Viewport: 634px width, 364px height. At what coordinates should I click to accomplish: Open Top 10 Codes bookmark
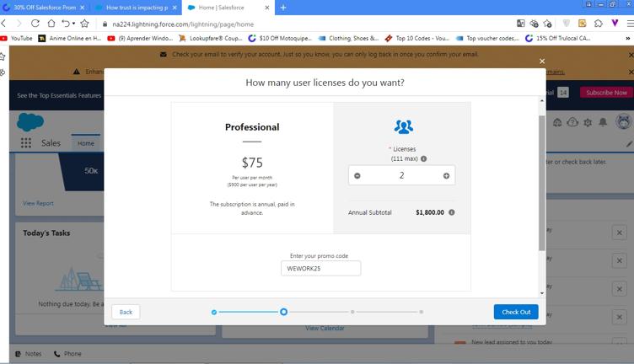point(416,39)
